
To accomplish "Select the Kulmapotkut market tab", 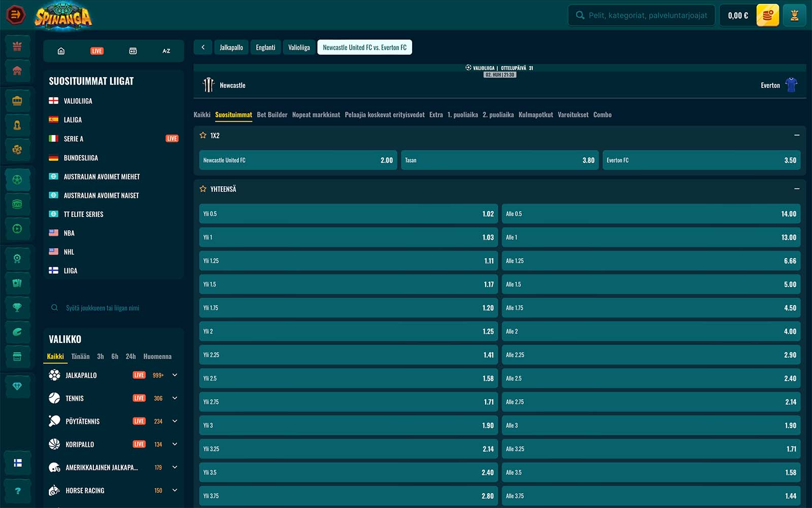I will pyautogui.click(x=535, y=115).
